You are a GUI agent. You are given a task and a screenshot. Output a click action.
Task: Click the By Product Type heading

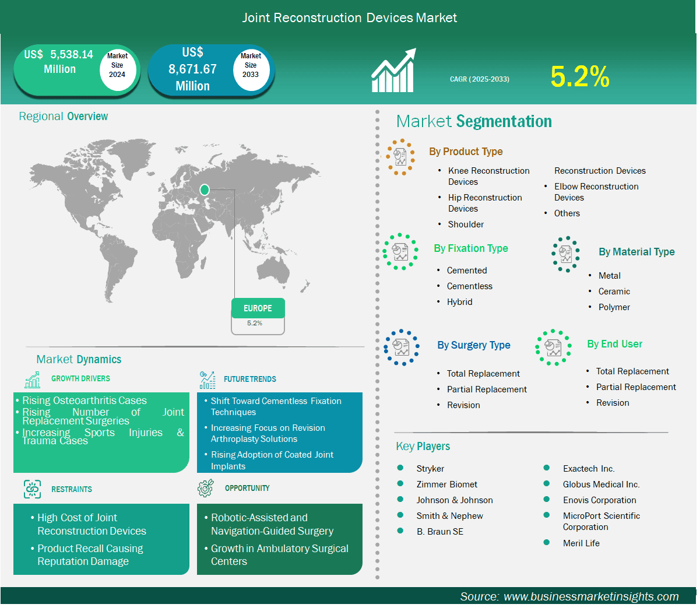coord(466,152)
